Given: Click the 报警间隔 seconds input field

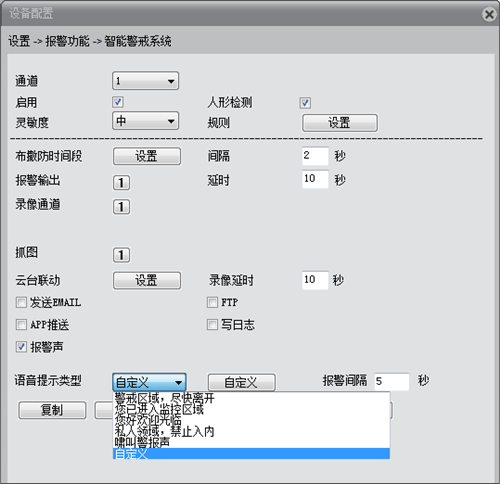Looking at the screenshot, I should [x=391, y=382].
